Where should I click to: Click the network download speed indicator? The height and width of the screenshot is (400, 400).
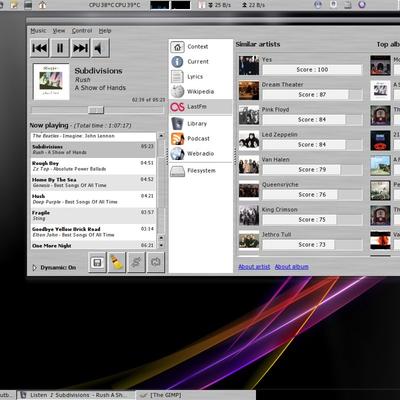click(x=219, y=5)
